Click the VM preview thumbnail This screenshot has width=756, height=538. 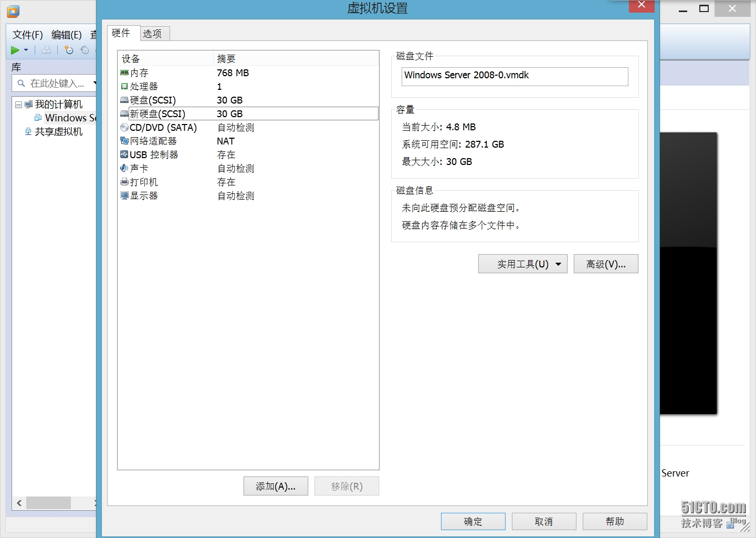(688, 273)
